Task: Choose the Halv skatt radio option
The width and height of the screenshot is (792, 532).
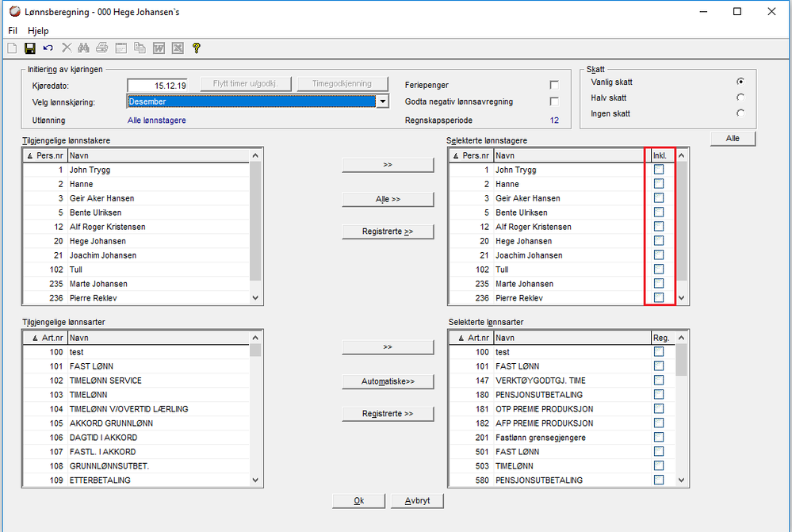Action: (740, 98)
